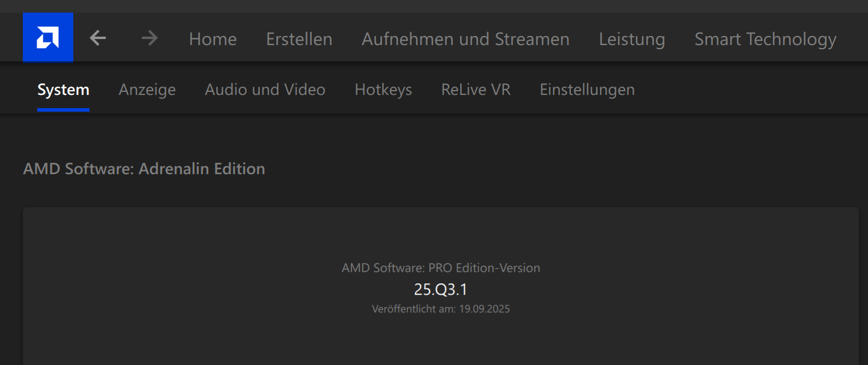This screenshot has height=365, width=868.
Task: Switch to the ReLive VR tab
Action: 476,90
